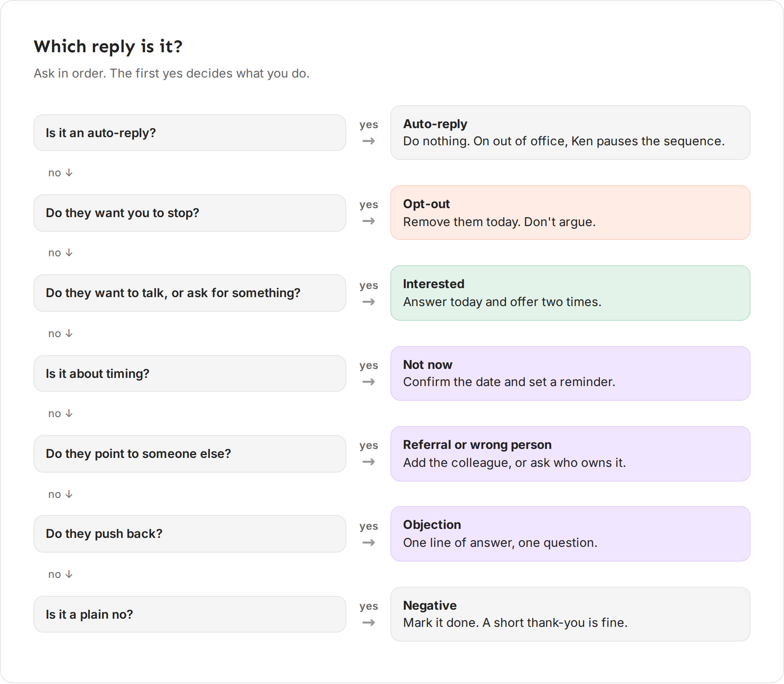The height and width of the screenshot is (684, 784).
Task: Click the 'no ↓' label under 'Is it an auto-reply?'
Action: tap(60, 173)
